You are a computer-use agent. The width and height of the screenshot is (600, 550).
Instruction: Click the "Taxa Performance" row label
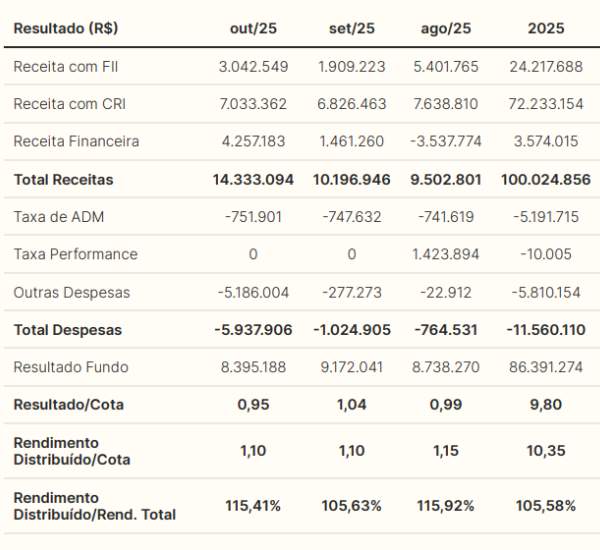click(75, 254)
